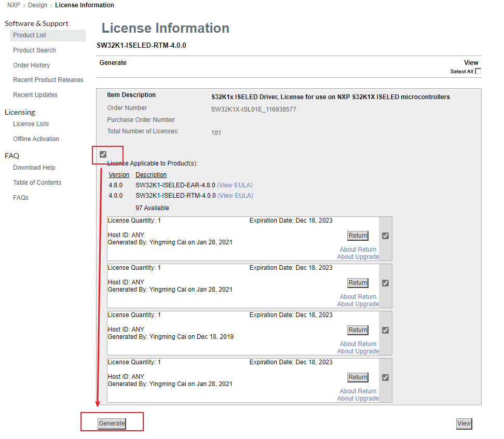Image resolution: width=504 pixels, height=439 pixels.
Task: Open About Upgrade in second license entry
Action: coord(358,304)
